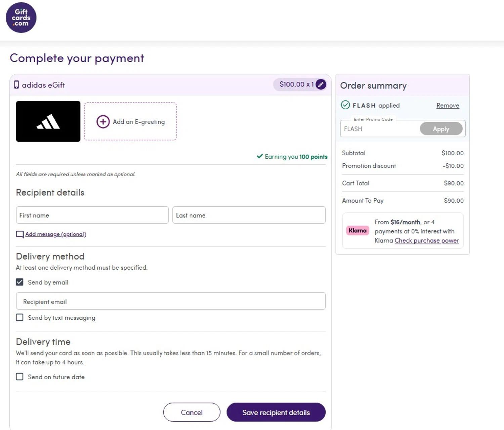Click the pencil edit icon beside $100.00 x 1
Image resolution: width=504 pixels, height=430 pixels.
coord(321,84)
